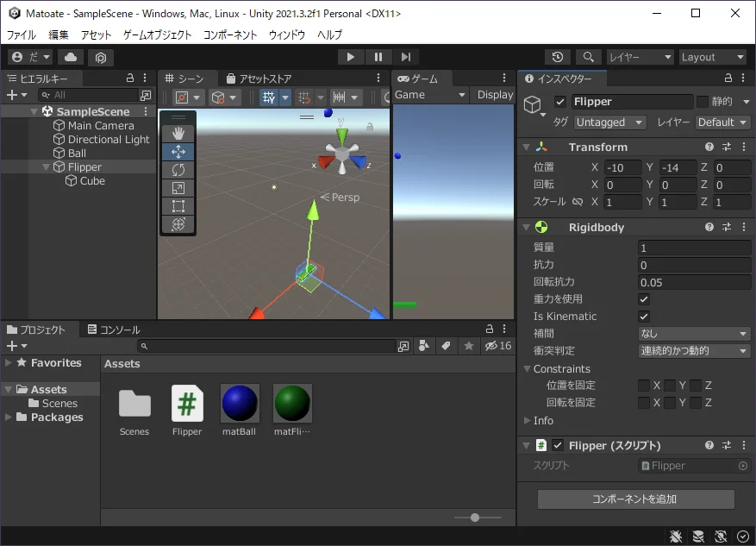
Task: Toggle the Static checkbox
Action: pyautogui.click(x=703, y=101)
